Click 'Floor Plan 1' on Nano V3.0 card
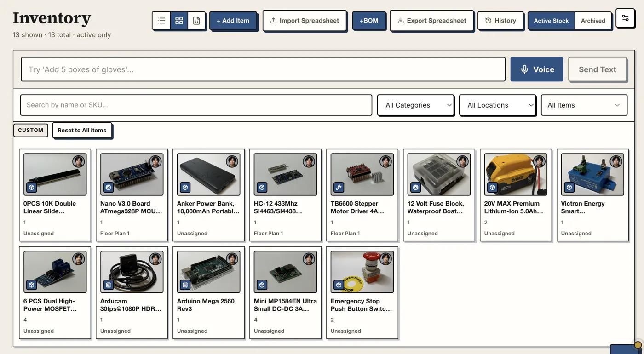This screenshot has width=644, height=354. coord(115,234)
